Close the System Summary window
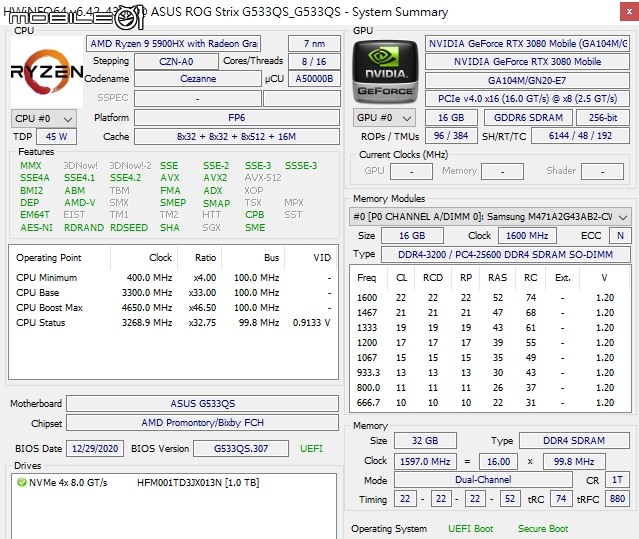 pyautogui.click(x=629, y=12)
